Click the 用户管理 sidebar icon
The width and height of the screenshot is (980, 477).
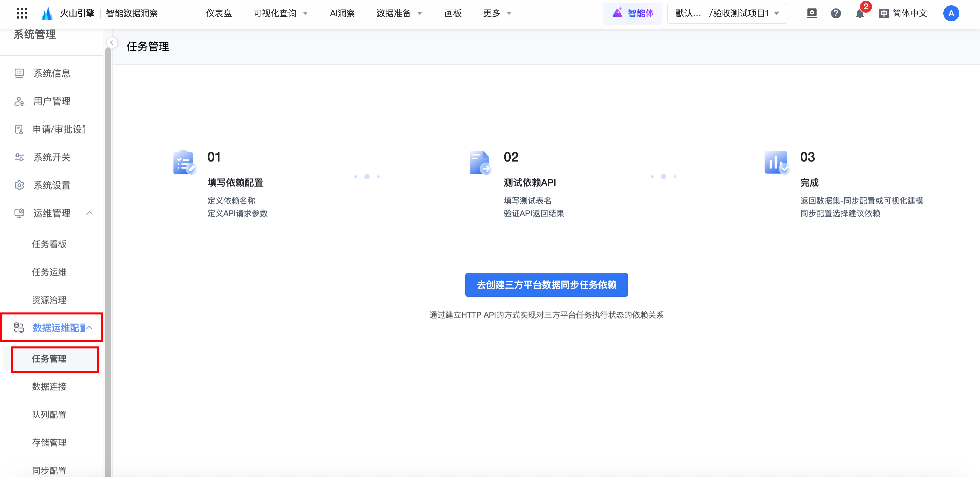point(19,102)
